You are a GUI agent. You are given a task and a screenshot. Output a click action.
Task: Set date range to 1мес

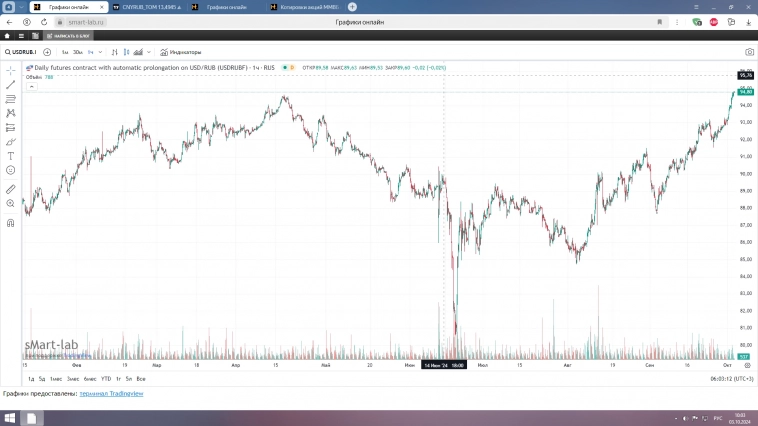(x=56, y=379)
